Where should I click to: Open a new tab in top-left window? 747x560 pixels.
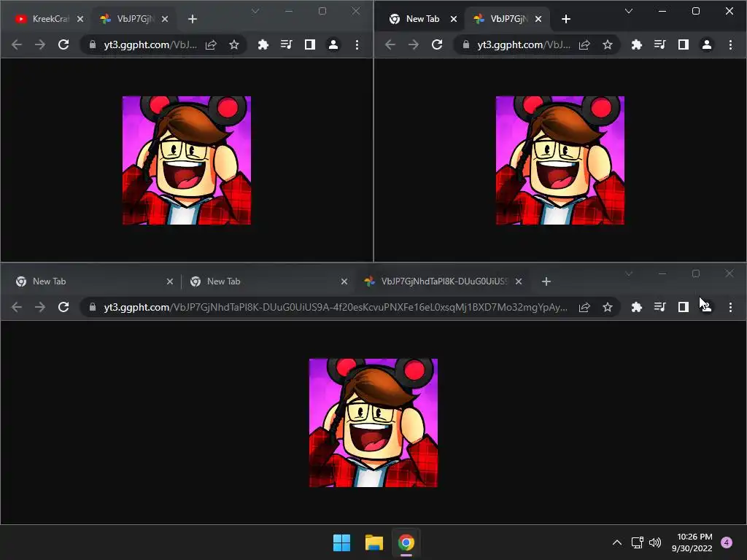(x=193, y=19)
